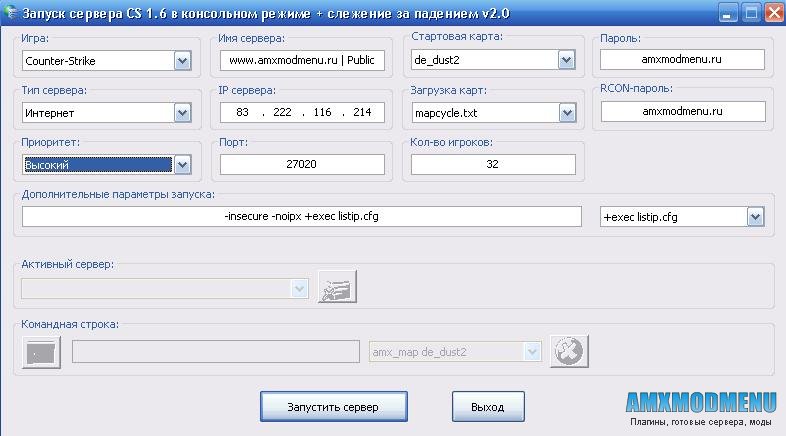Click the icon button beside Active server dropdown
This screenshot has height=436, width=786.
[337, 287]
